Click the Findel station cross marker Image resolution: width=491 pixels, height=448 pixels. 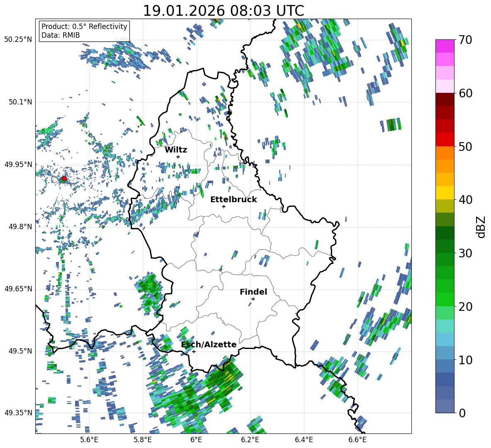pos(253,299)
